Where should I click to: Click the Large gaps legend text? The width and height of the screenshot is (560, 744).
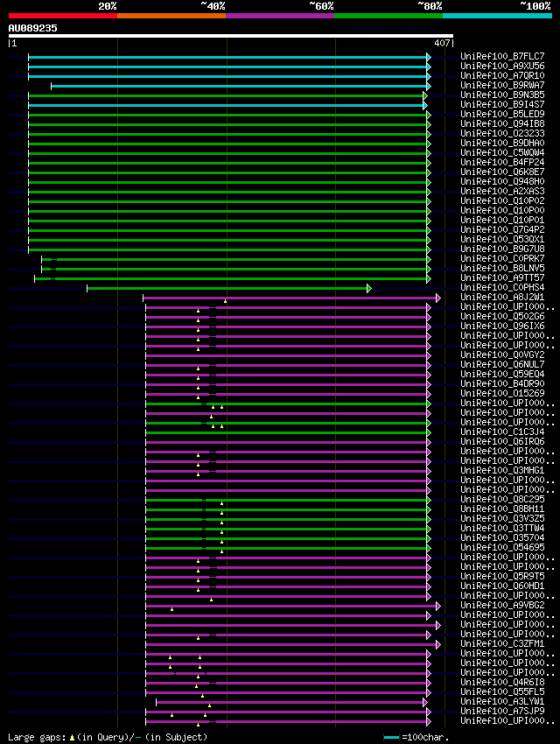108,737
